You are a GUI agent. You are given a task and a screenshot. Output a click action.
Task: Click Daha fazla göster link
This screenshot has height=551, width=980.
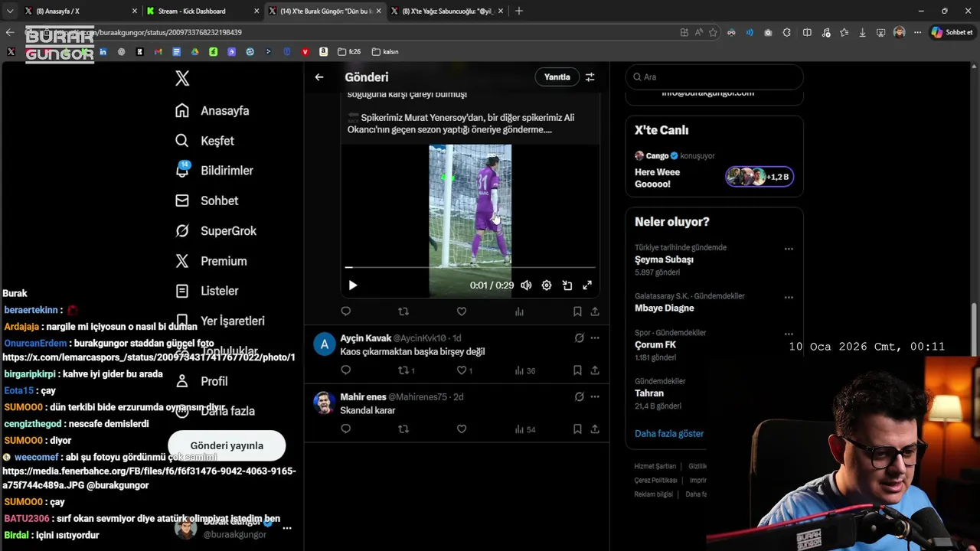pos(669,433)
